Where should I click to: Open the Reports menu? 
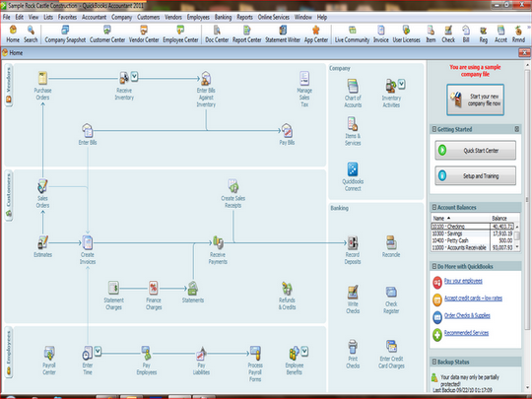point(244,17)
